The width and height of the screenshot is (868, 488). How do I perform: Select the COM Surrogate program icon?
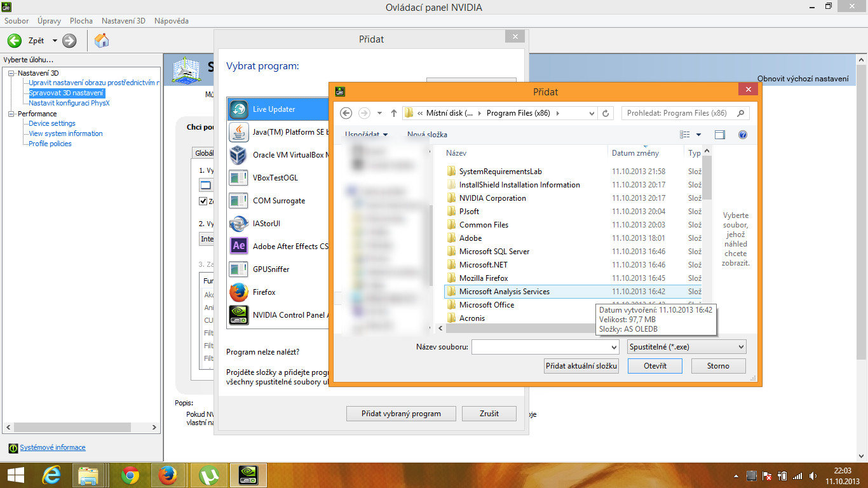239,201
